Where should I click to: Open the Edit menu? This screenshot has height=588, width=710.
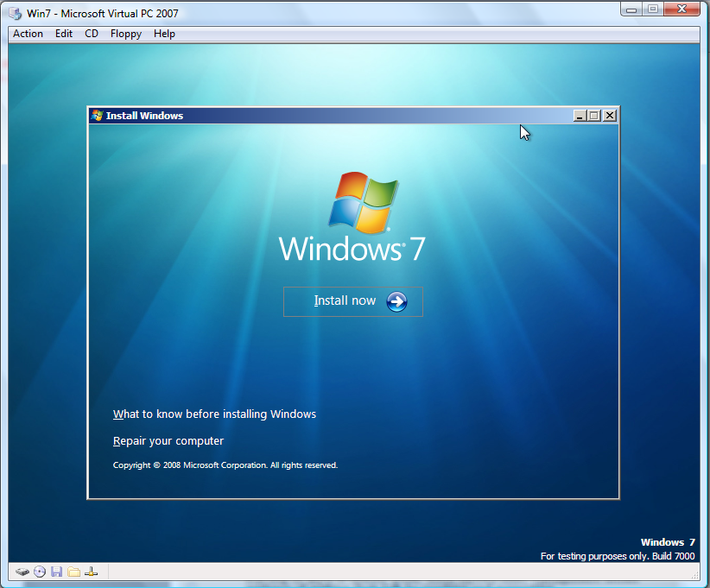pos(63,34)
